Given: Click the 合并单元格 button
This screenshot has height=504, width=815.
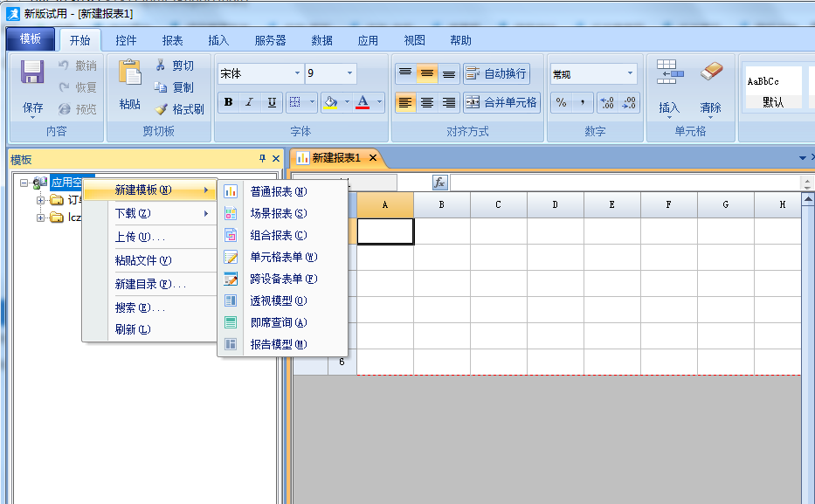Looking at the screenshot, I should tap(501, 102).
